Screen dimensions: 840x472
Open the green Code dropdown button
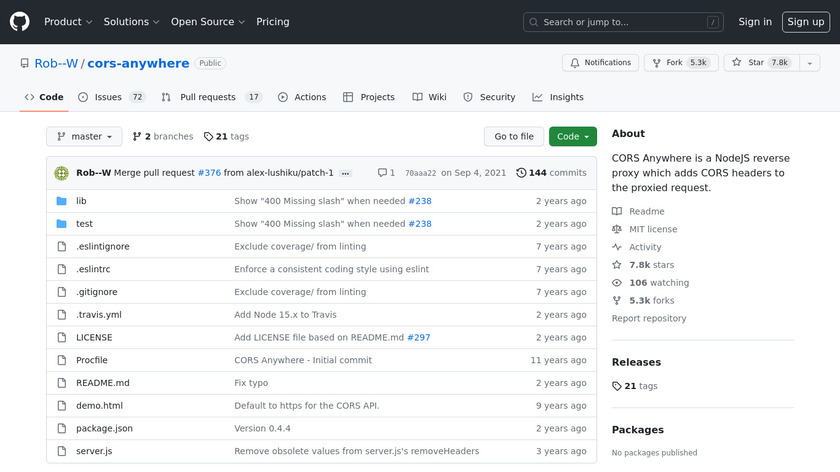(x=573, y=137)
